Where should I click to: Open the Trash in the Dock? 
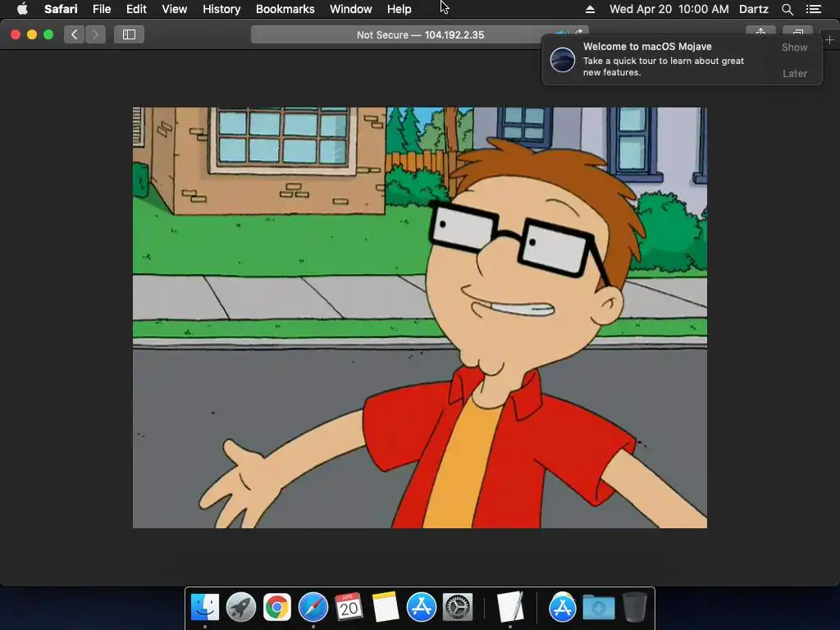(x=635, y=608)
